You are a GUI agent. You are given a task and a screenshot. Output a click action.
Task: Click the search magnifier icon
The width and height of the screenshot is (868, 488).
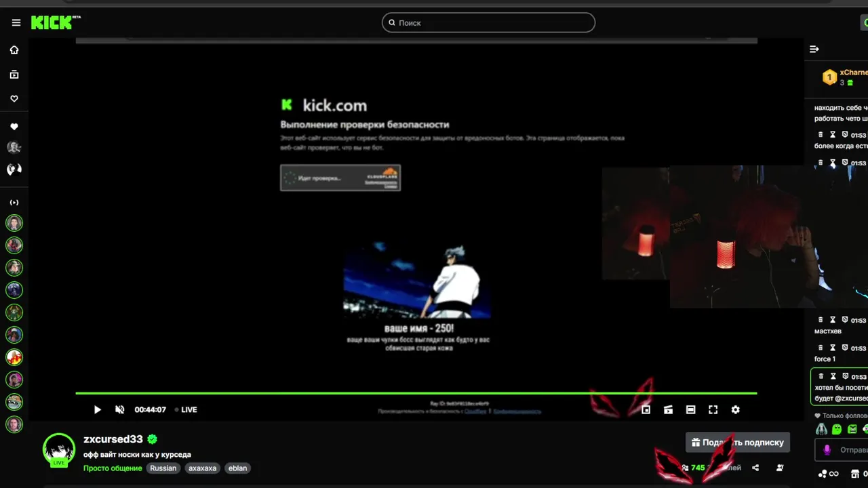click(391, 22)
